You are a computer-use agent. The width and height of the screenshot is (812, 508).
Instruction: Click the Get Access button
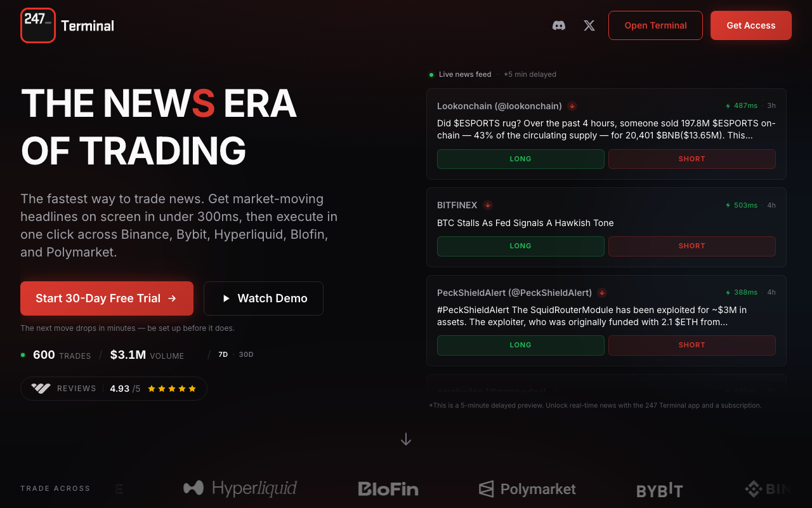[751, 25]
